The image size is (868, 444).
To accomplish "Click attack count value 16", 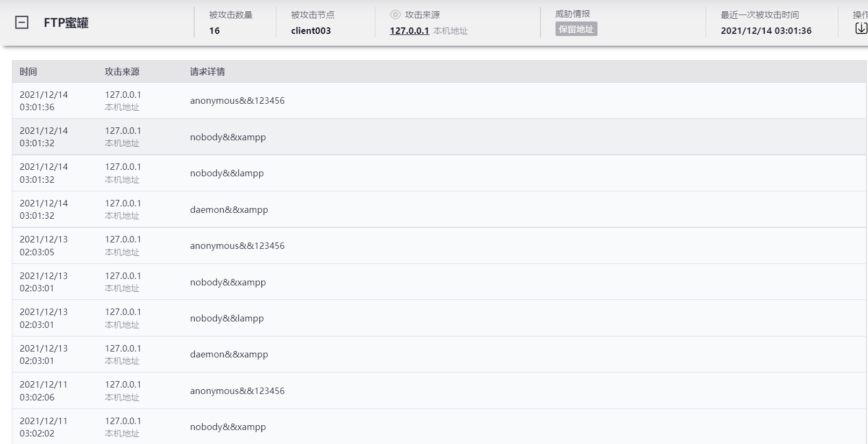I will 215,31.
